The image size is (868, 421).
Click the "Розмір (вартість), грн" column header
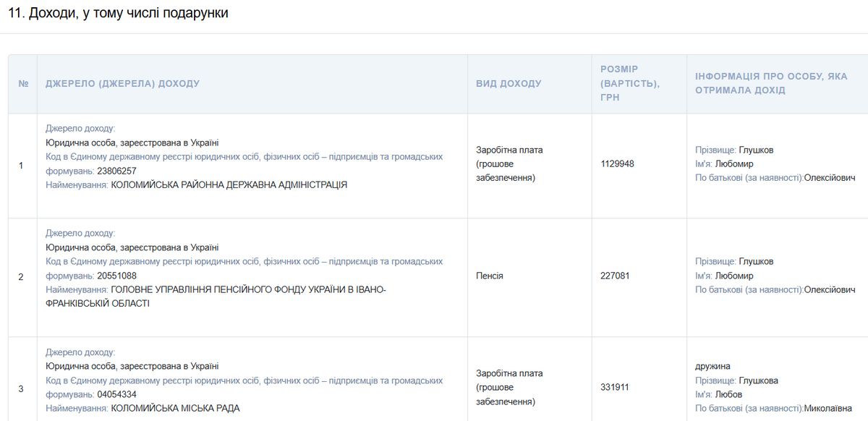click(x=629, y=83)
